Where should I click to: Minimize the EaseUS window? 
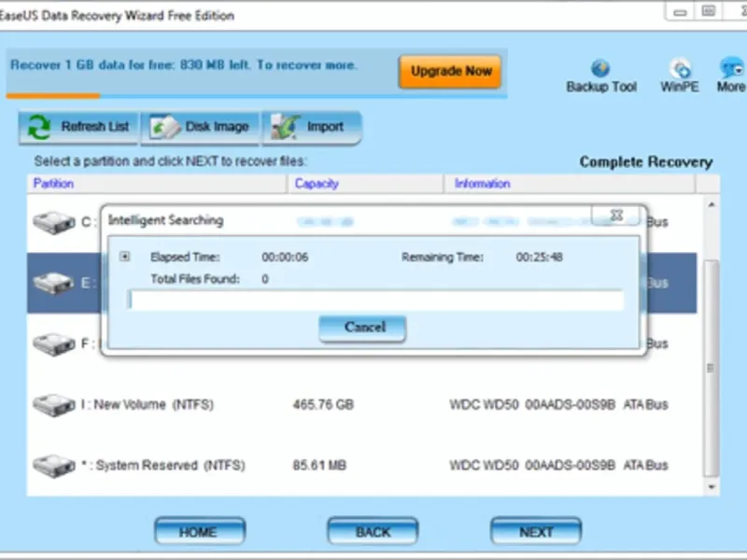click(680, 12)
